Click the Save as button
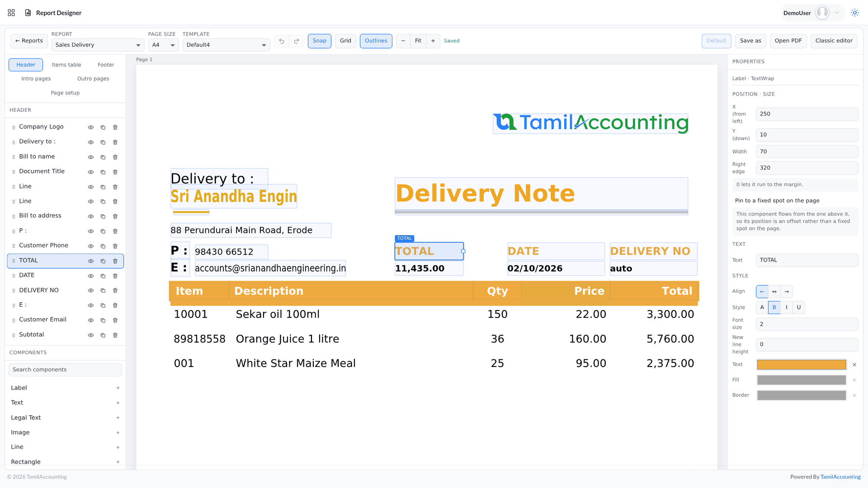The width and height of the screenshot is (868, 488). click(750, 41)
